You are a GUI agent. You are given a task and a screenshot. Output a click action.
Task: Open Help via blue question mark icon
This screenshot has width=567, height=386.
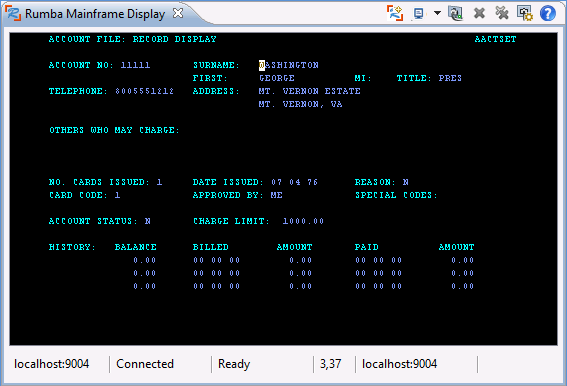(548, 13)
